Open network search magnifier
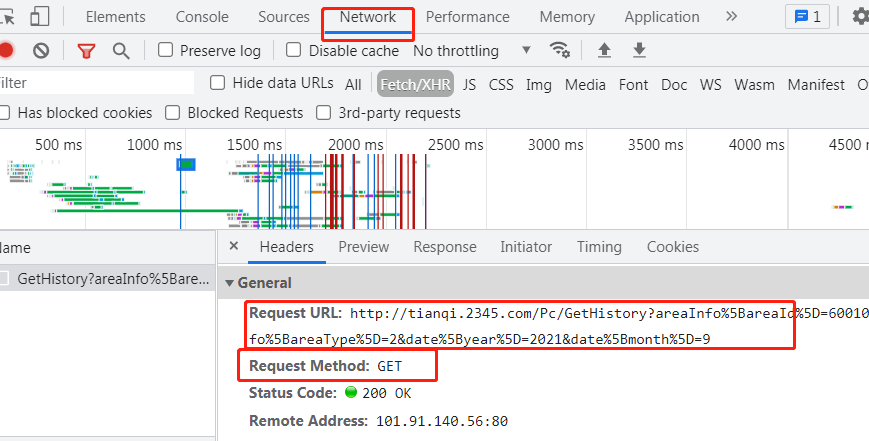 (121, 51)
